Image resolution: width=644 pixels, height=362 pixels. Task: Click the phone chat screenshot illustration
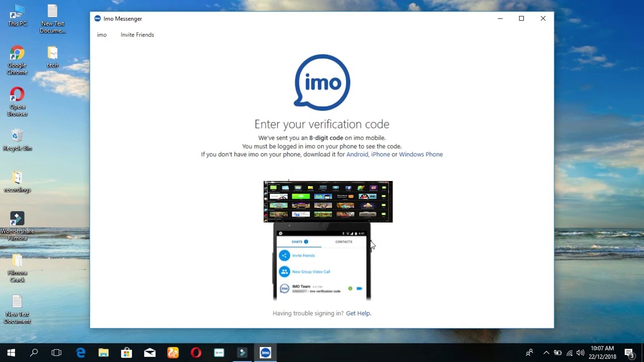coord(322,261)
